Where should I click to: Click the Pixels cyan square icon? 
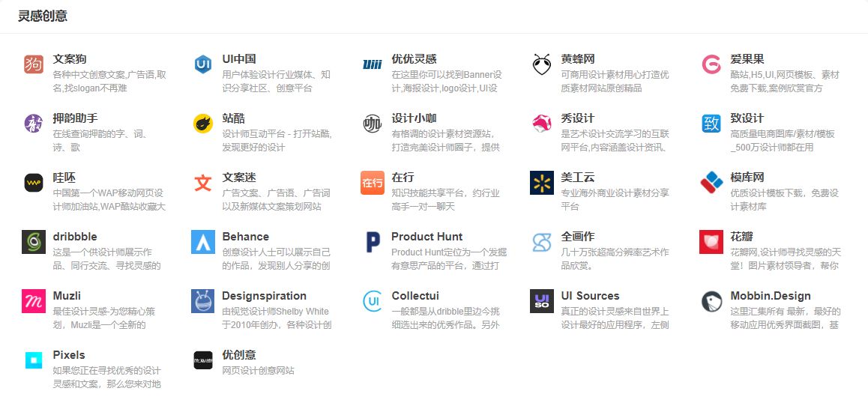click(34, 360)
